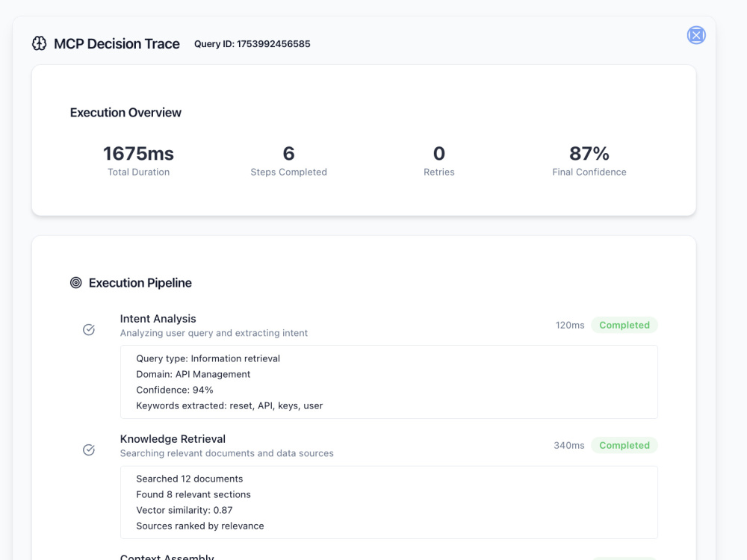
Task: Close the MCP Decision Trace dialog
Action: [696, 35]
